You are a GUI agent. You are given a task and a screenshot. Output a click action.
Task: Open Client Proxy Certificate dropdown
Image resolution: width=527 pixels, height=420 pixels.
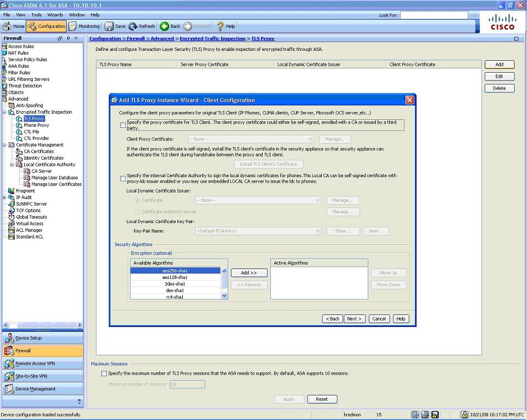click(x=251, y=139)
